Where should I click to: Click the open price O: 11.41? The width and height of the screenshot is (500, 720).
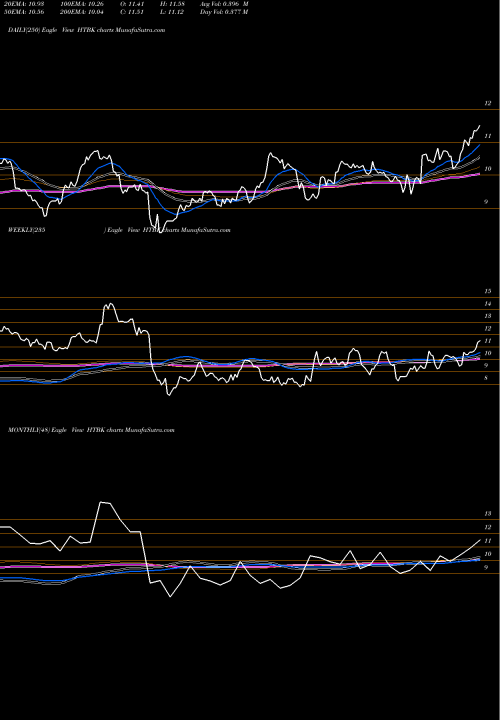tap(132, 4)
